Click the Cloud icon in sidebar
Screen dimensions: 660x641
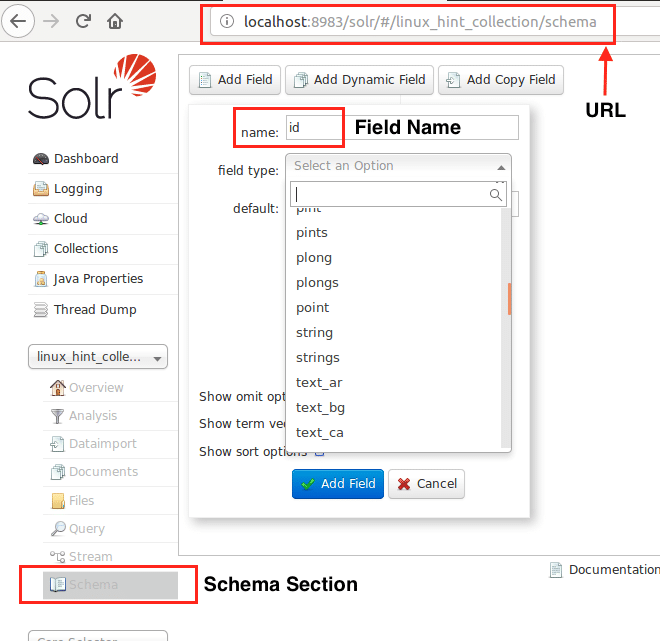(x=41, y=219)
